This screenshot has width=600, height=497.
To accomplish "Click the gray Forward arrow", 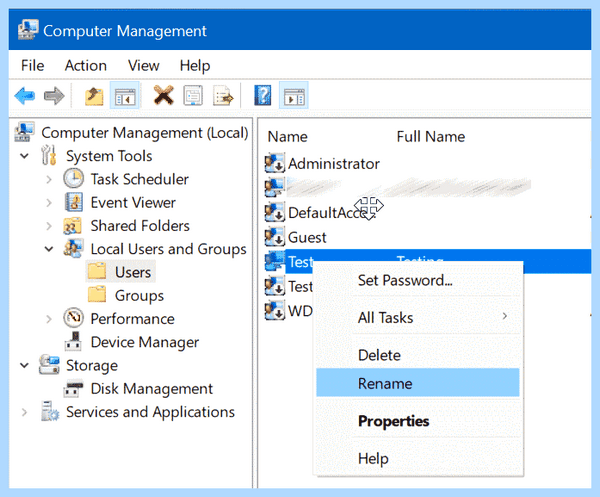I will [54, 96].
